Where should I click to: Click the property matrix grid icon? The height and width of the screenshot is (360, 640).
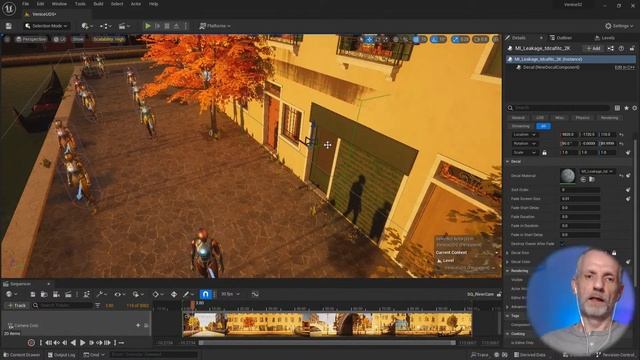coord(617,108)
